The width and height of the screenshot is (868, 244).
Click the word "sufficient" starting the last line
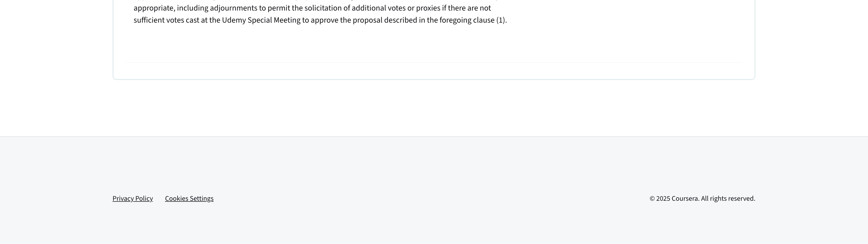click(149, 20)
